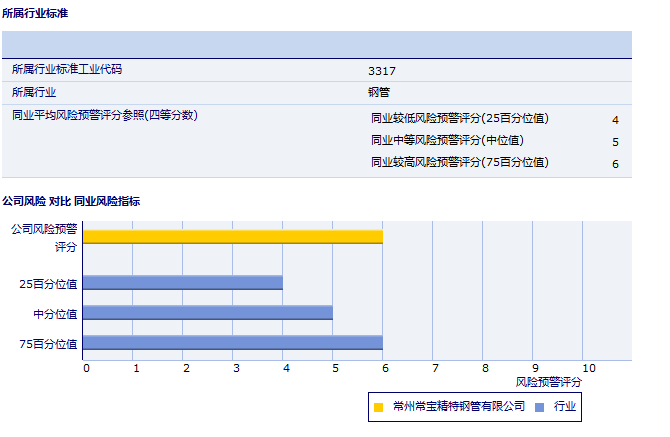670x437 pixels.
Task: Click legend text 行业
Action: 565,406
